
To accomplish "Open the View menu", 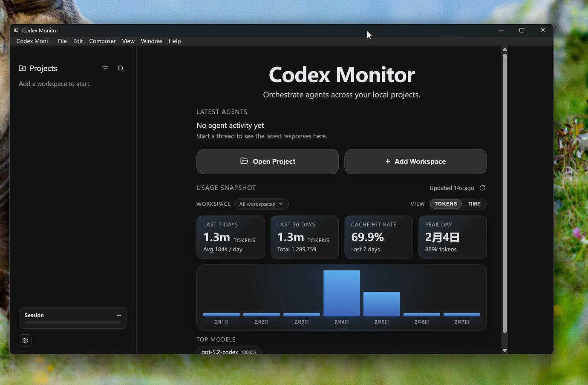I will click(128, 41).
